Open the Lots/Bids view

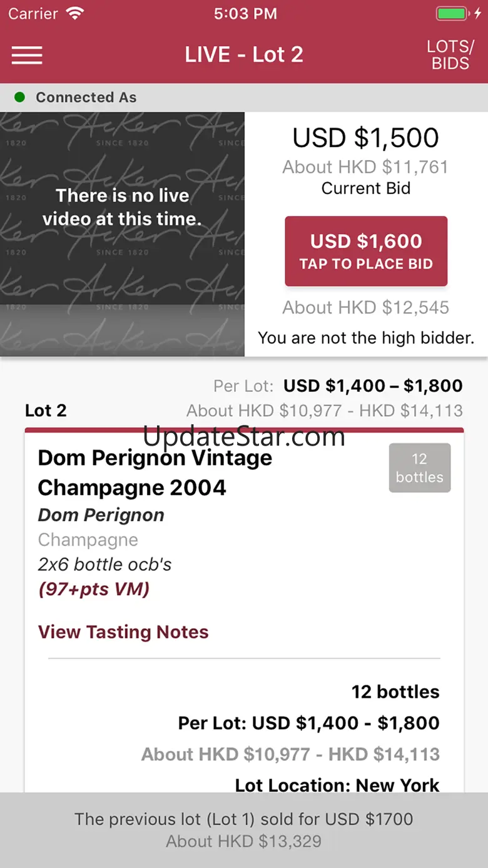(450, 55)
